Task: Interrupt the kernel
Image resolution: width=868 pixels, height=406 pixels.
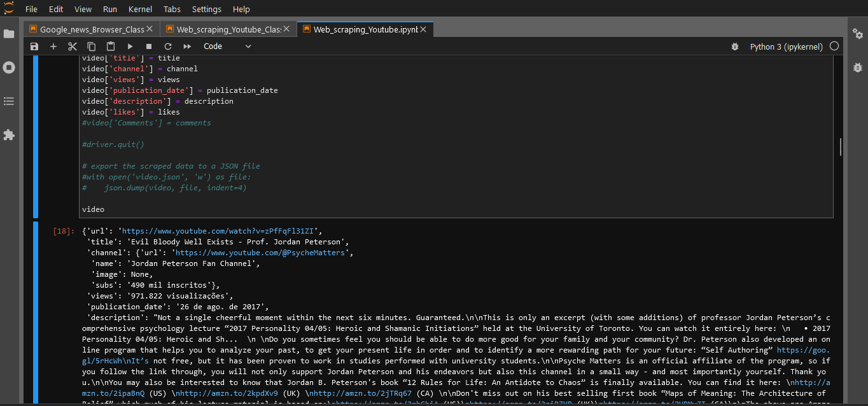Action: click(x=148, y=46)
